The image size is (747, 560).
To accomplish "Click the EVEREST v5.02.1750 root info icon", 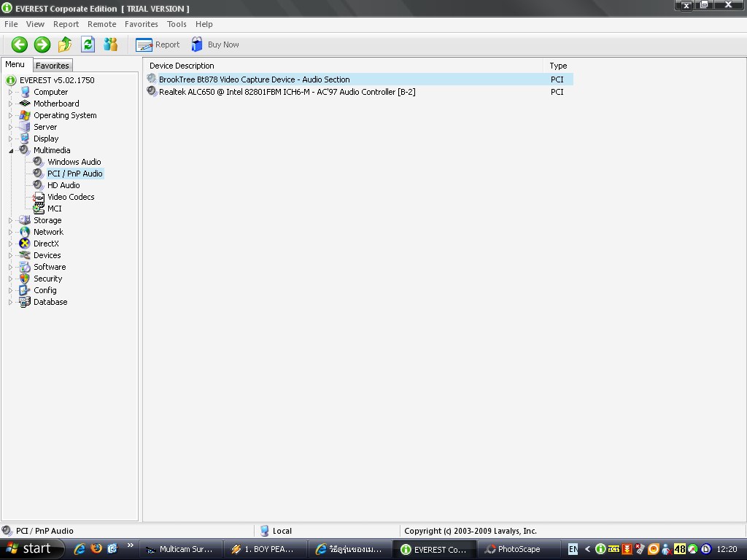I will (x=11, y=80).
